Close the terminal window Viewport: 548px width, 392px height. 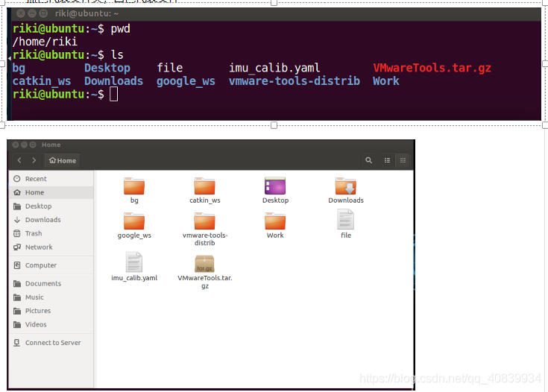tap(21, 13)
